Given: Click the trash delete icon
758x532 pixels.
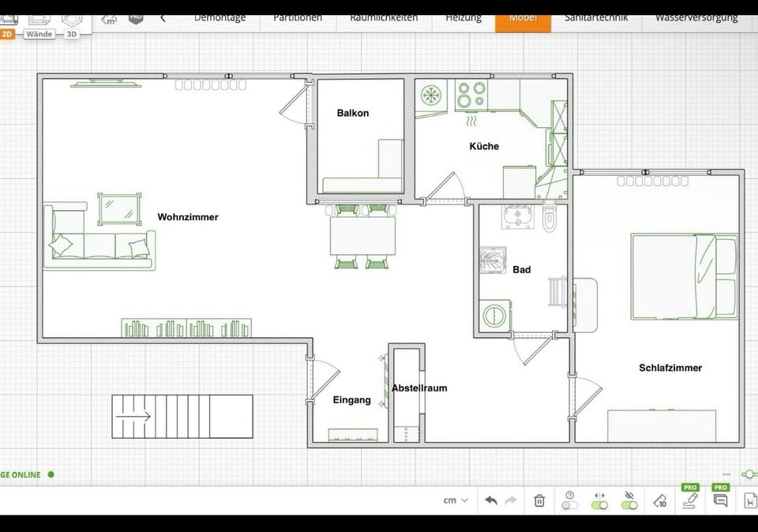Looking at the screenshot, I should pos(539,500).
